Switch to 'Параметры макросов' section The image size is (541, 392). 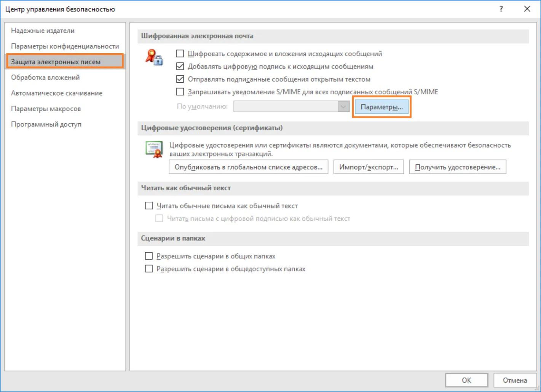click(x=46, y=108)
